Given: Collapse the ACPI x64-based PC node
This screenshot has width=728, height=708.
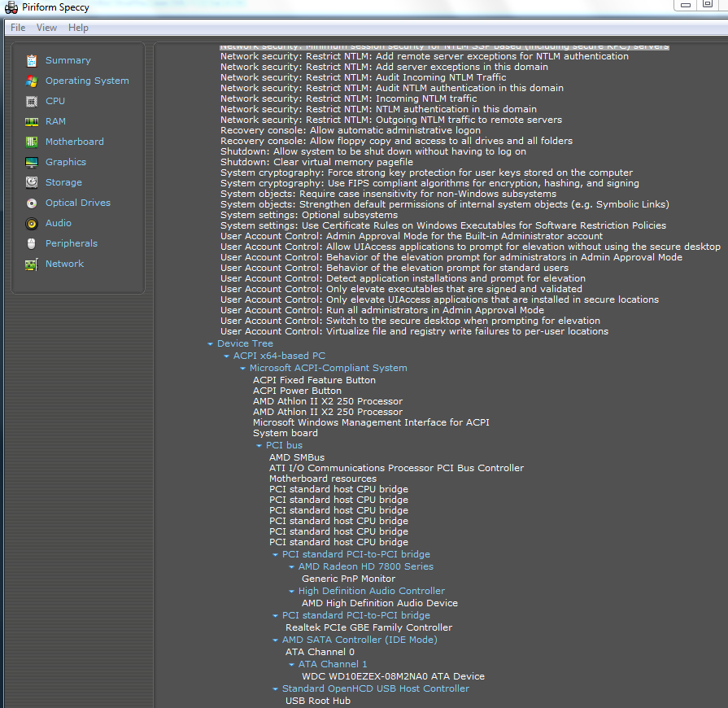Looking at the screenshot, I should point(227,356).
